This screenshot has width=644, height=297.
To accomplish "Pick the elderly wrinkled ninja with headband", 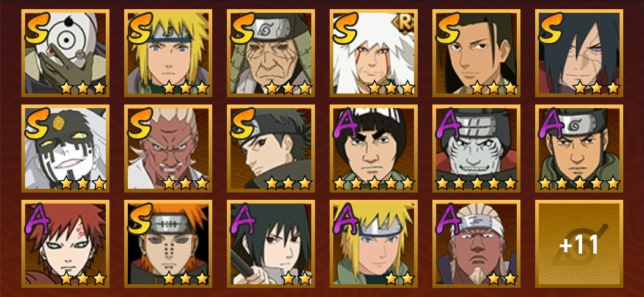I will pyautogui.click(x=271, y=53).
